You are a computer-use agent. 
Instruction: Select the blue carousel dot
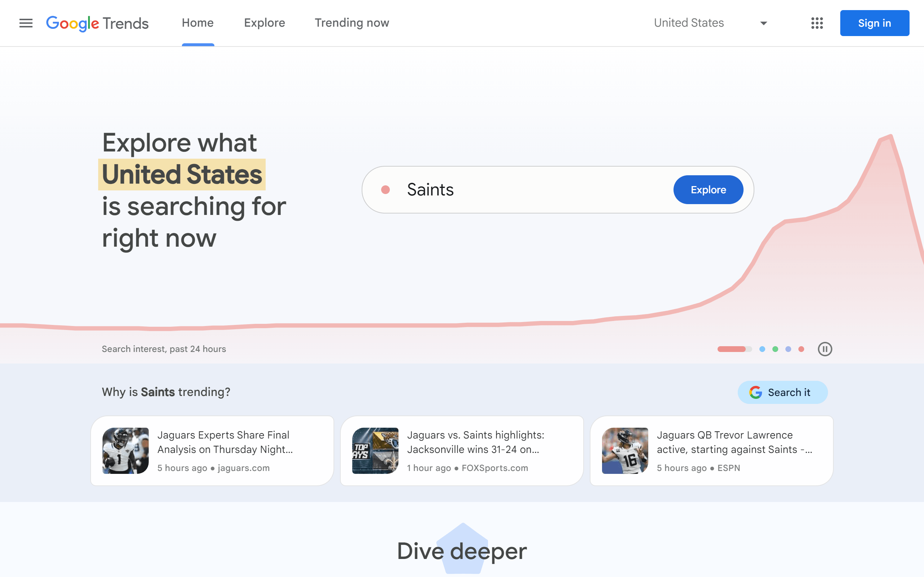[x=762, y=349]
